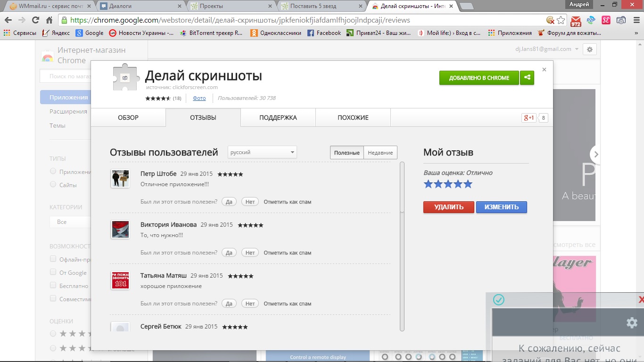Viewport: 644px width, 362px height.
Task: Open the ПОХОЖИЕ tab
Action: (x=353, y=117)
